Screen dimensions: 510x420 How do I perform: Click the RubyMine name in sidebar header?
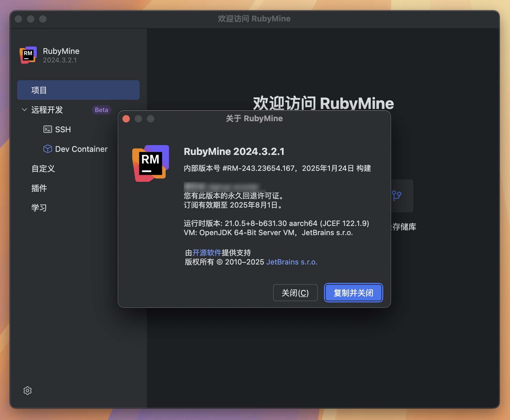[61, 51]
